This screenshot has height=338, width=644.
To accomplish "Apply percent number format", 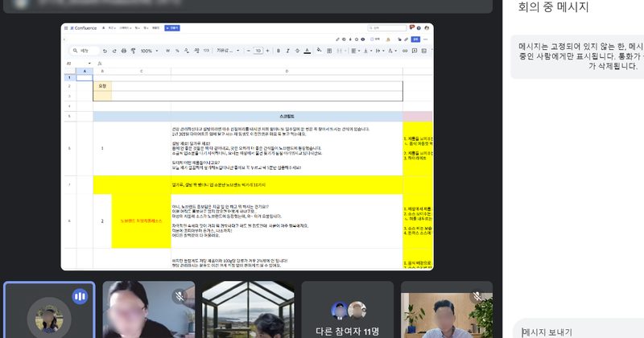I will coord(177,51).
